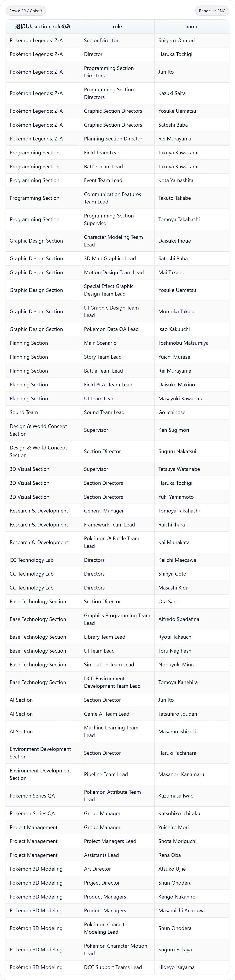235x980 pixels.
Task: Select the Pokémon Data QA Lead cell
Action: tap(117, 329)
